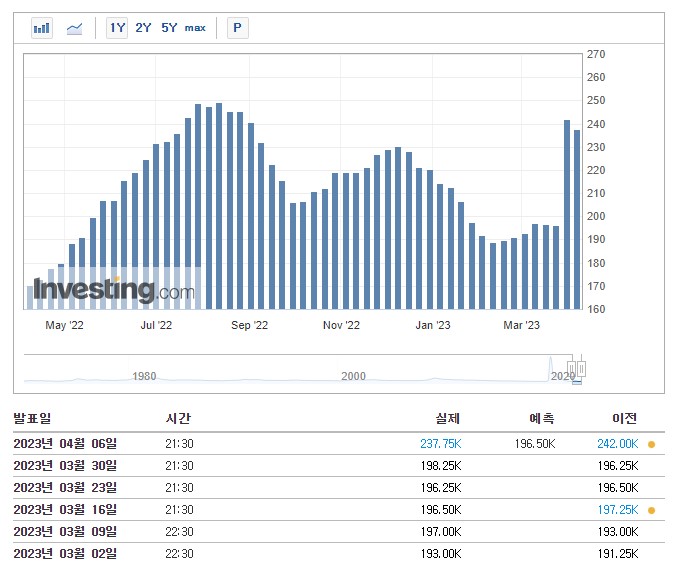Image resolution: width=673 pixels, height=571 pixels.
Task: Click the 발표일 column header
Action: pos(32,418)
